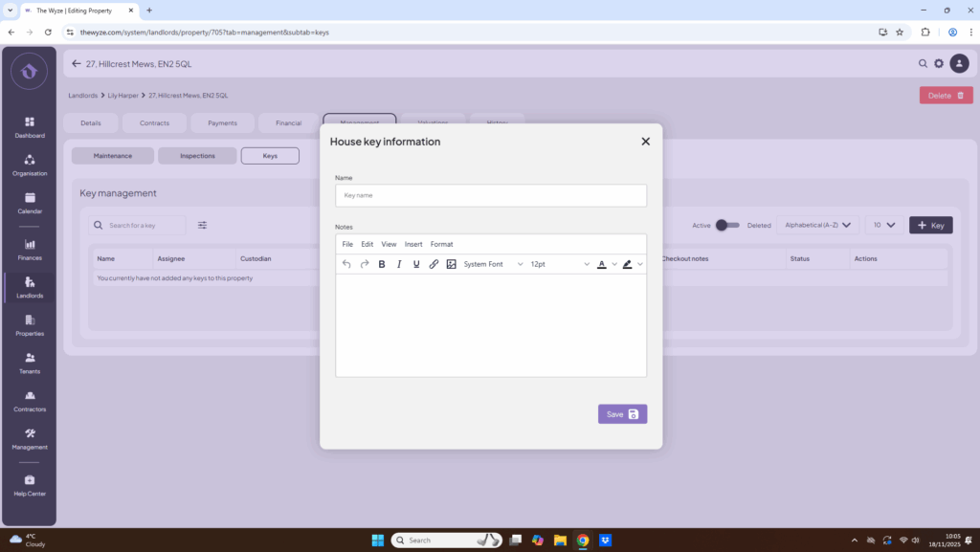Viewport: 980px width, 552px height.
Task: Click into the Key name input field
Action: [x=491, y=195]
